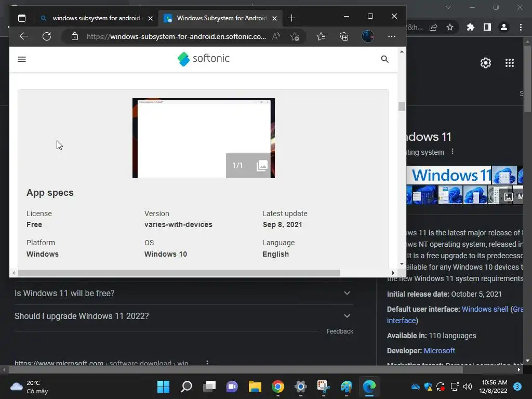Bookmark the page with Chrome star
Screen dimensions: 532x399
coord(450,27)
